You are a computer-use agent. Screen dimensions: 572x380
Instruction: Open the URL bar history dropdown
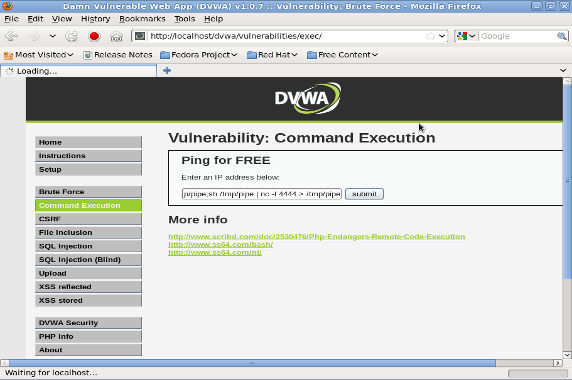442,36
